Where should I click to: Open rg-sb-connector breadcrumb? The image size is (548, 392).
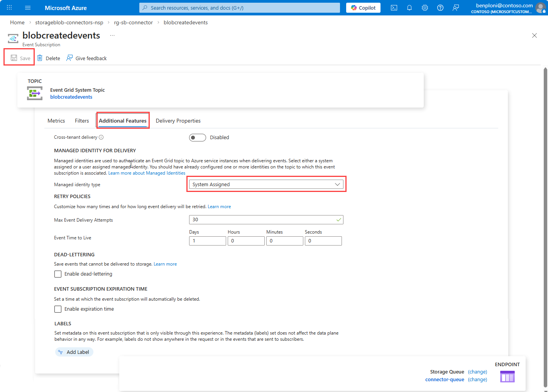134,22
